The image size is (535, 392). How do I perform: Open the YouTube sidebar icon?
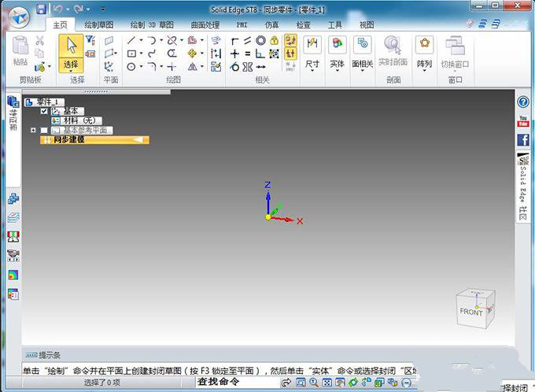pos(523,121)
